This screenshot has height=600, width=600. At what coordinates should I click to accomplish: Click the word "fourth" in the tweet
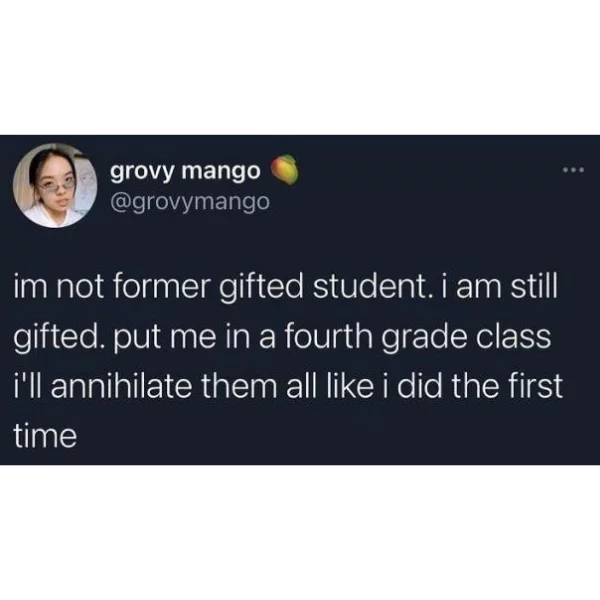[x=322, y=337]
